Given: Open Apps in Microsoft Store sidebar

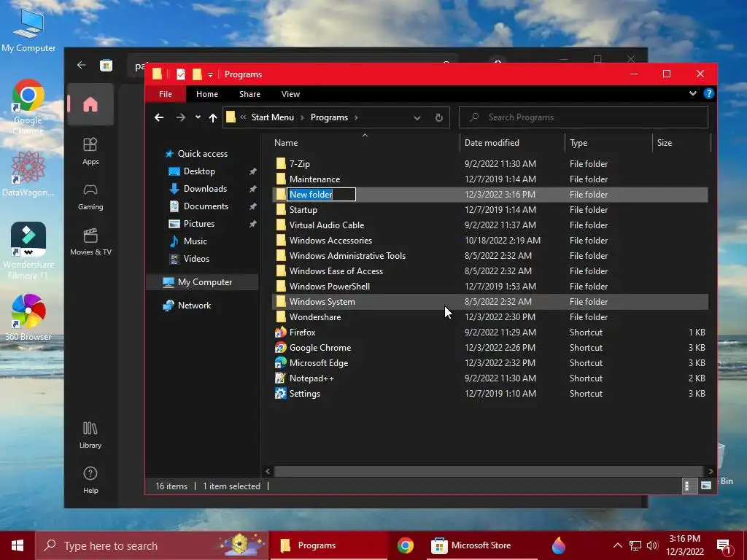Looking at the screenshot, I should [90, 151].
